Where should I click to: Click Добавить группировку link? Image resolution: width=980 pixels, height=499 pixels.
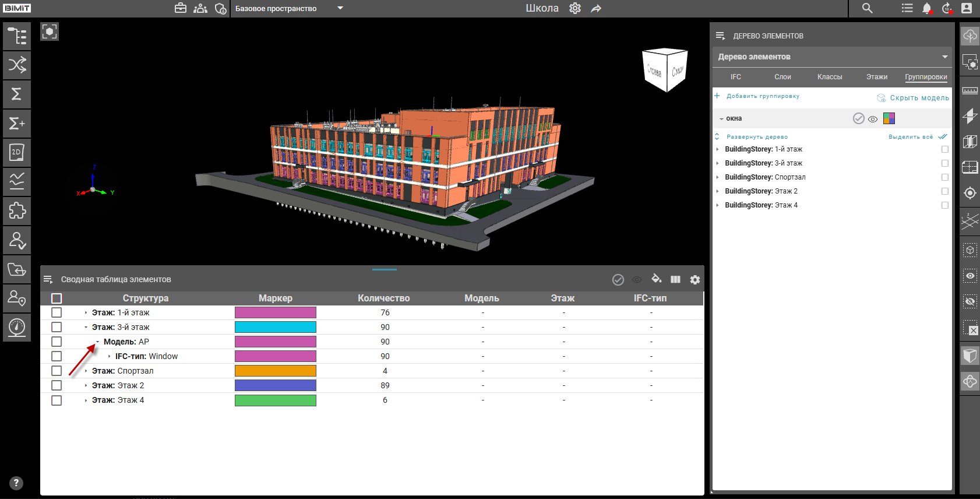tap(762, 96)
